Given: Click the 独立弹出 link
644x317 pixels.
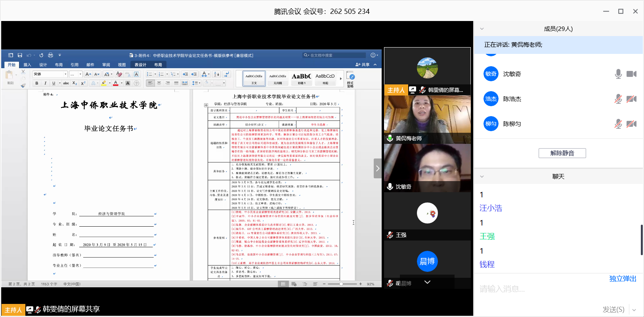Looking at the screenshot, I should pyautogui.click(x=622, y=279).
